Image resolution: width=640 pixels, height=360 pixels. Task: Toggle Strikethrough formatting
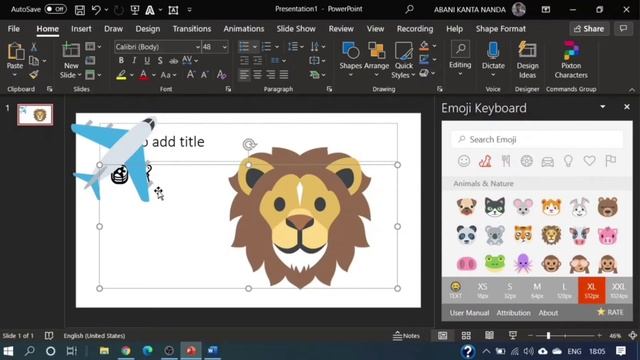coord(173,61)
